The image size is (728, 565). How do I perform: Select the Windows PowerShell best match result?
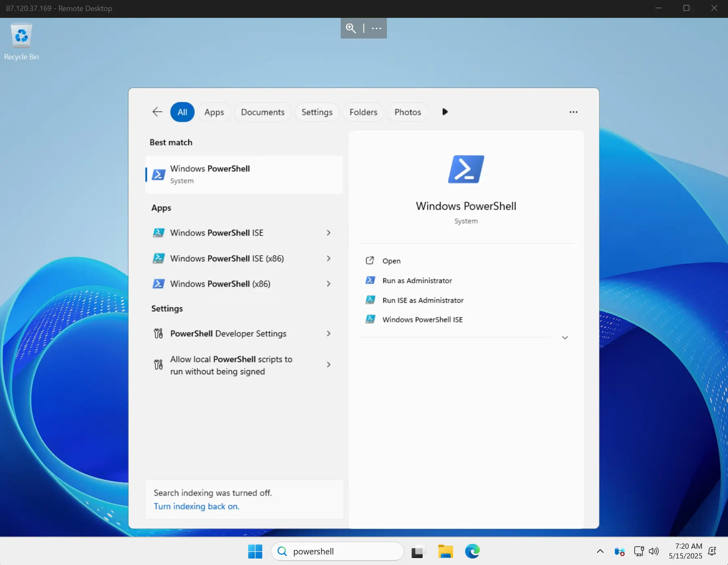pyautogui.click(x=244, y=175)
